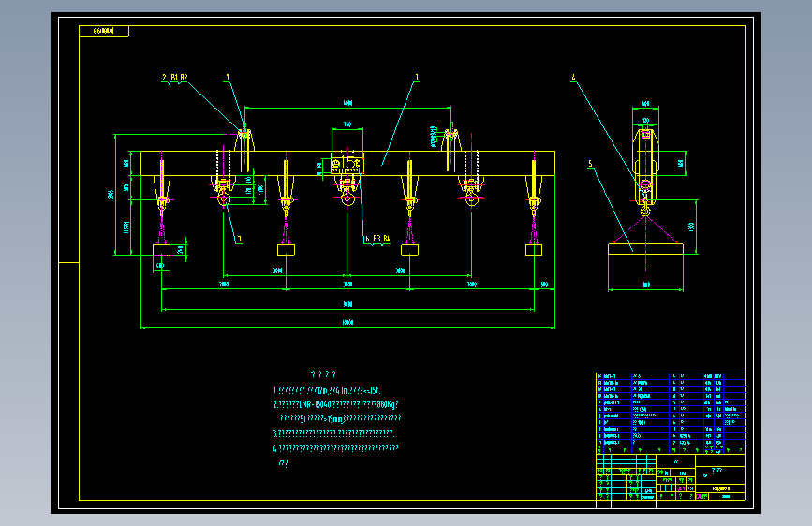Click the mirrored drawing-number box on the frame

[x=104, y=31]
